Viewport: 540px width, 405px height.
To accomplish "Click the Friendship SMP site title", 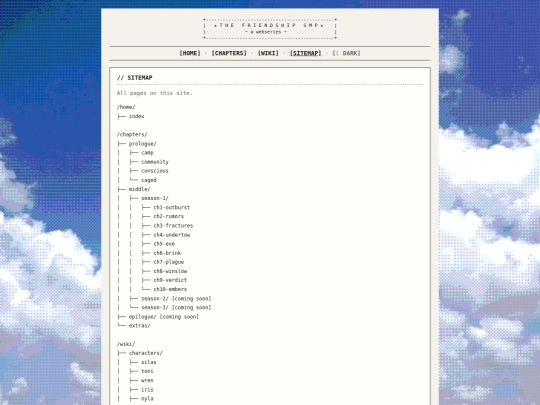I will point(269,25).
